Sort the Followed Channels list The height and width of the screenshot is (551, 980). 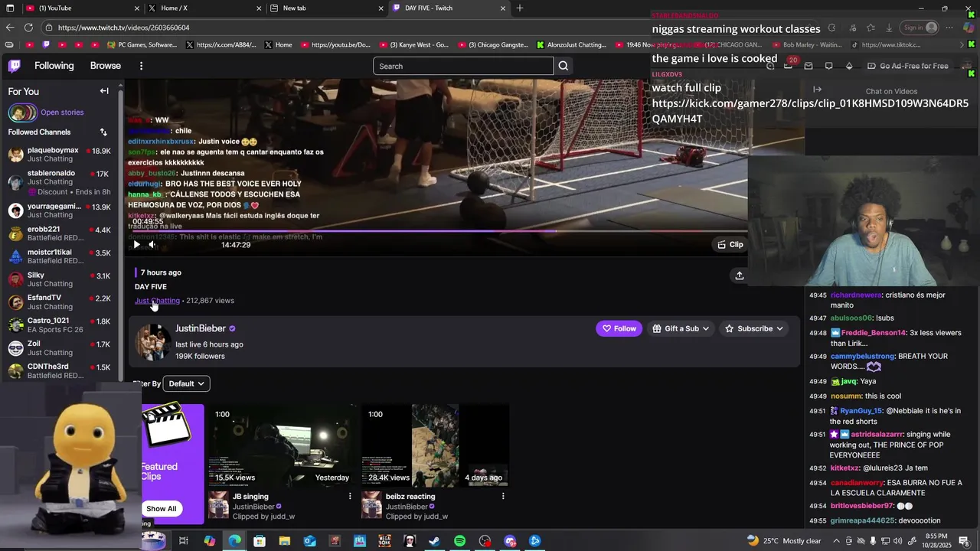tap(103, 132)
